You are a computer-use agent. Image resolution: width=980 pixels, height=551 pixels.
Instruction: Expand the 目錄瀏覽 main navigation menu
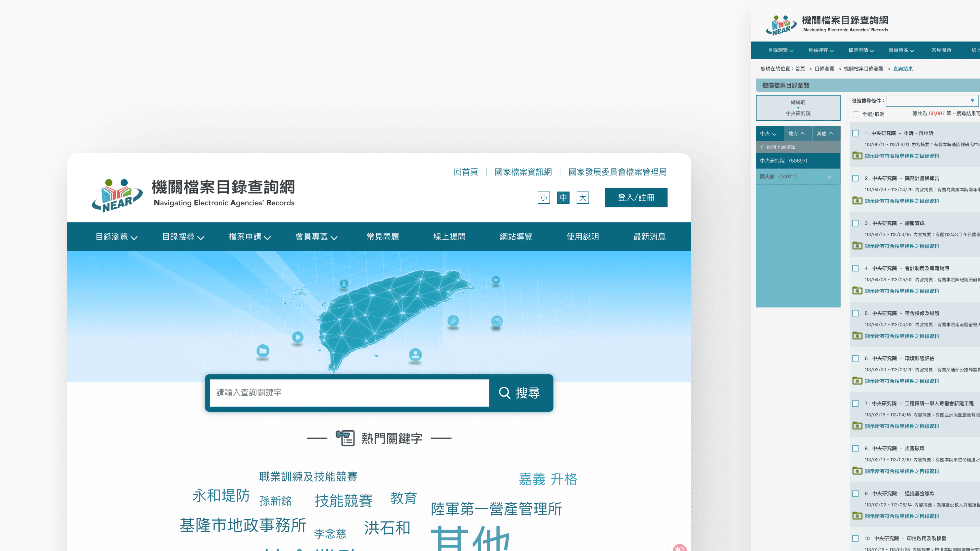116,236
